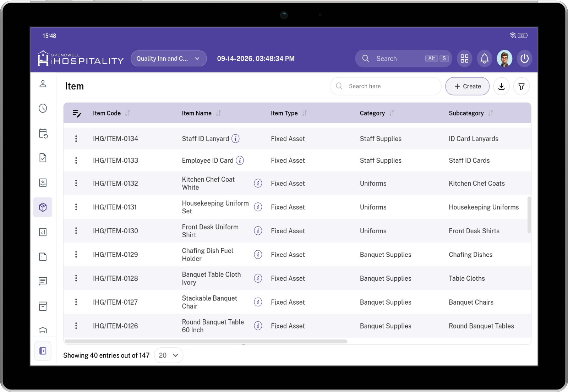The height and width of the screenshot is (392, 568).
Task: Open the reports chart sidebar icon
Action: click(43, 232)
